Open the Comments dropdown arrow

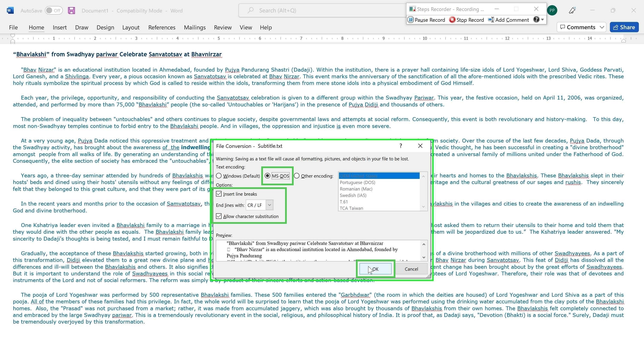tap(602, 27)
